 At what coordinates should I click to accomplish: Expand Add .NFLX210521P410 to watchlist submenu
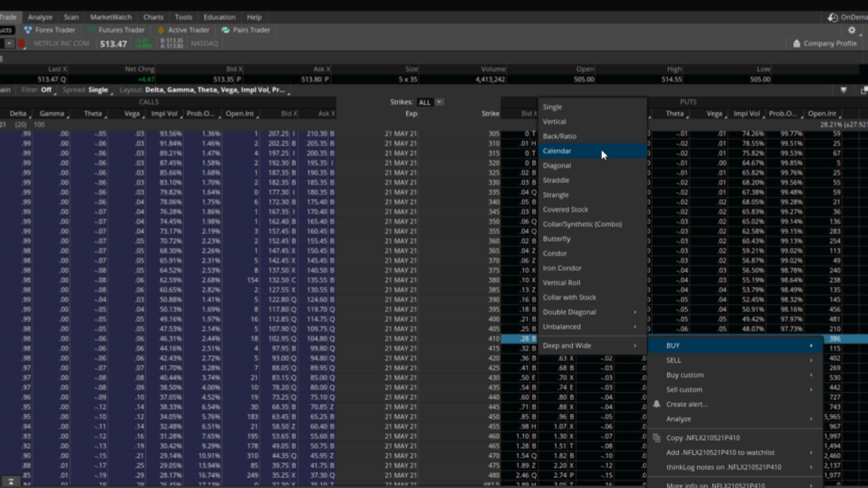(735, 452)
